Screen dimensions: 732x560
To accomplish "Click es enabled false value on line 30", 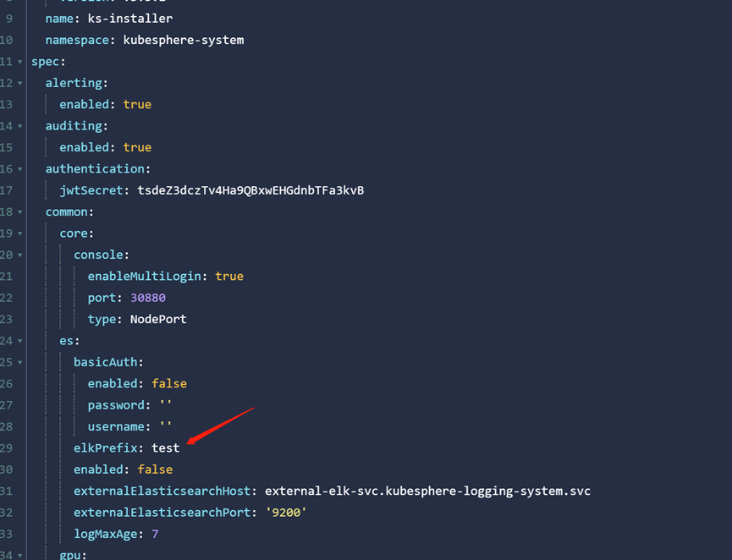I will 155,469.
